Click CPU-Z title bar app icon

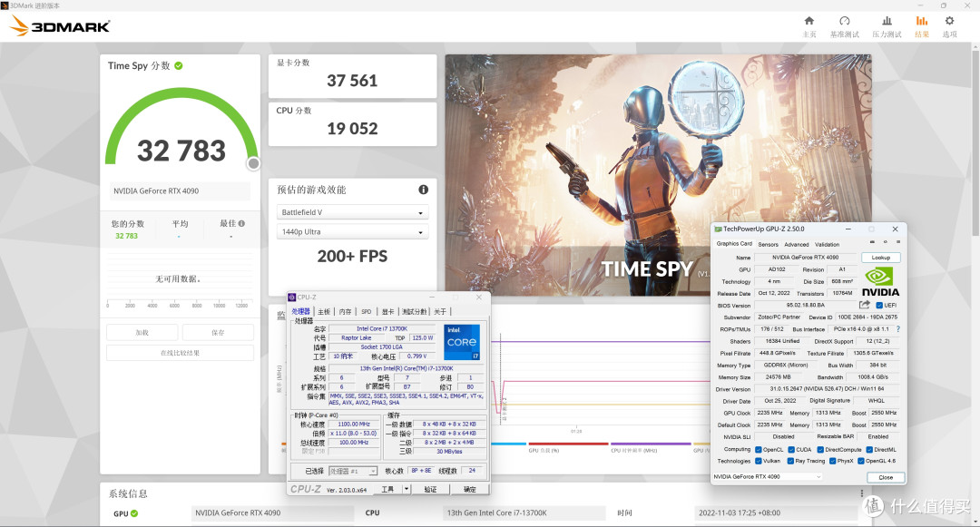[292, 298]
